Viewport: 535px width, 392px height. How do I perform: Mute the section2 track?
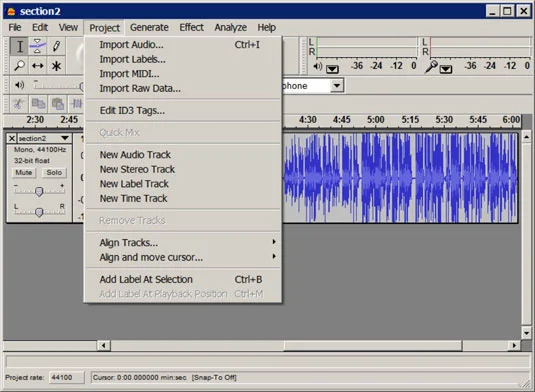coord(24,173)
